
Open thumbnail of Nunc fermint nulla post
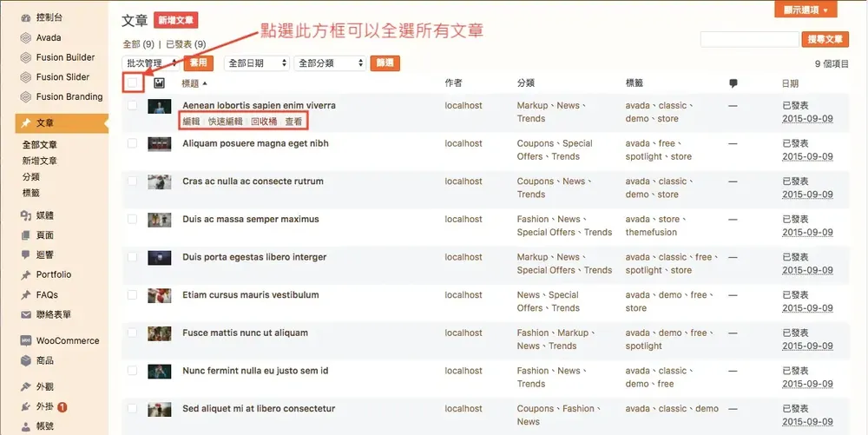point(160,372)
